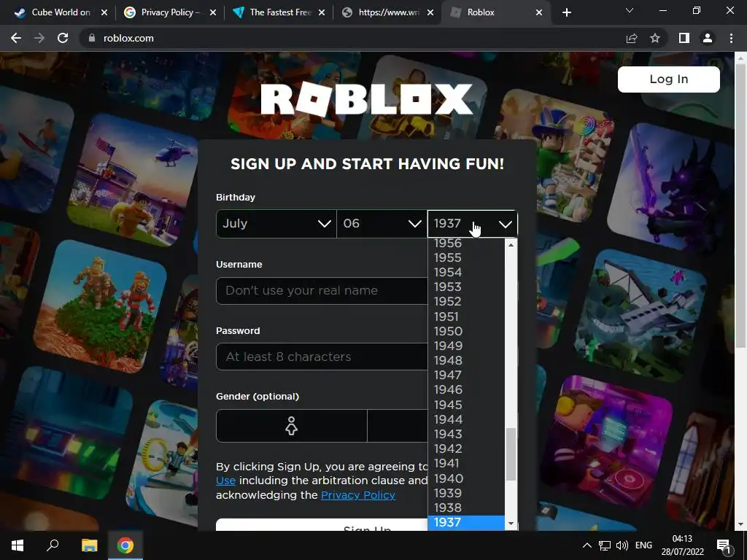Close the https://www.wn tab

click(430, 12)
